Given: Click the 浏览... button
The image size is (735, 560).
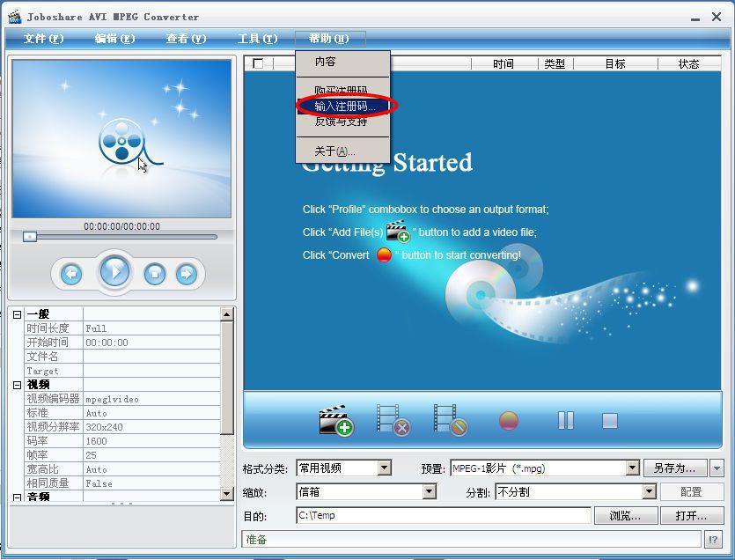Looking at the screenshot, I should click(626, 516).
